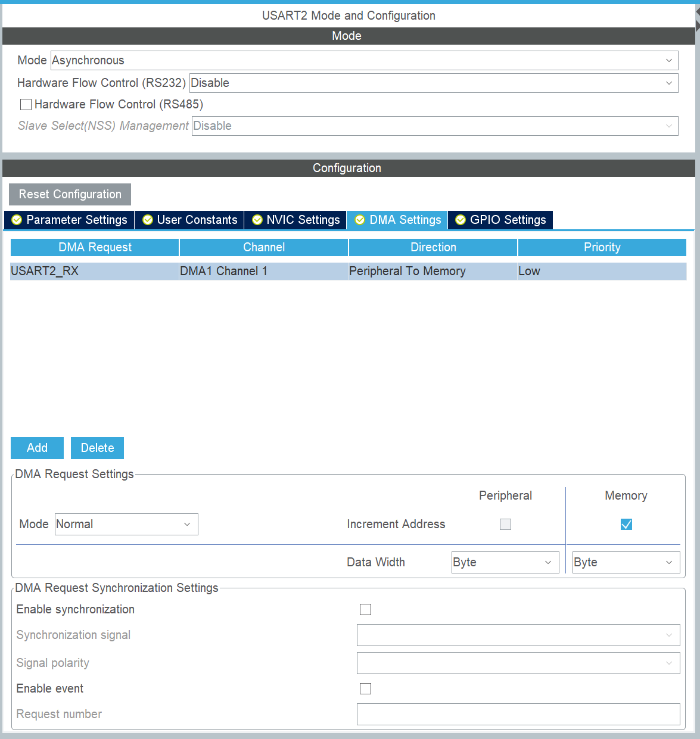The width and height of the screenshot is (700, 739).
Task: Select the USART2_RX request cell
Action: pyautogui.click(x=95, y=271)
